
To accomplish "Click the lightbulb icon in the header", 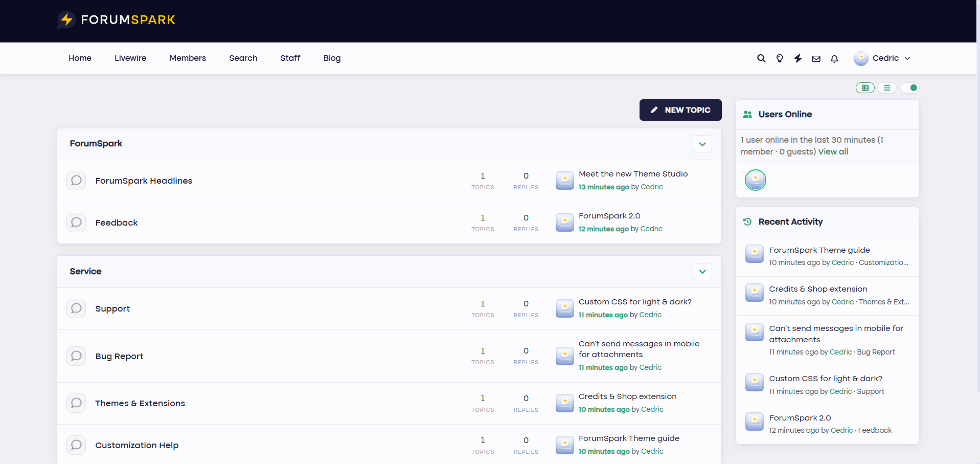I will [x=780, y=58].
